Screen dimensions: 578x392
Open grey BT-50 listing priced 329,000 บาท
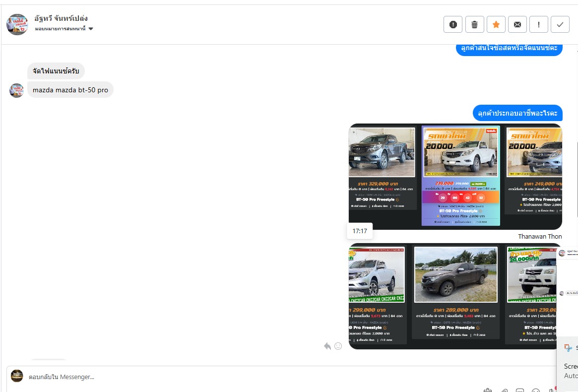(382, 173)
